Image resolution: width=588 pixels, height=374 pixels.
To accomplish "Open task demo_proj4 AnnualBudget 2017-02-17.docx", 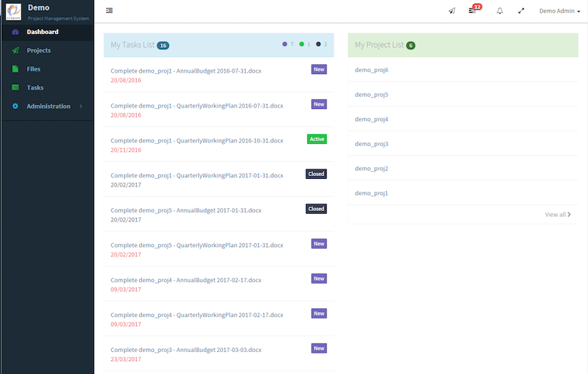I will tap(186, 280).
